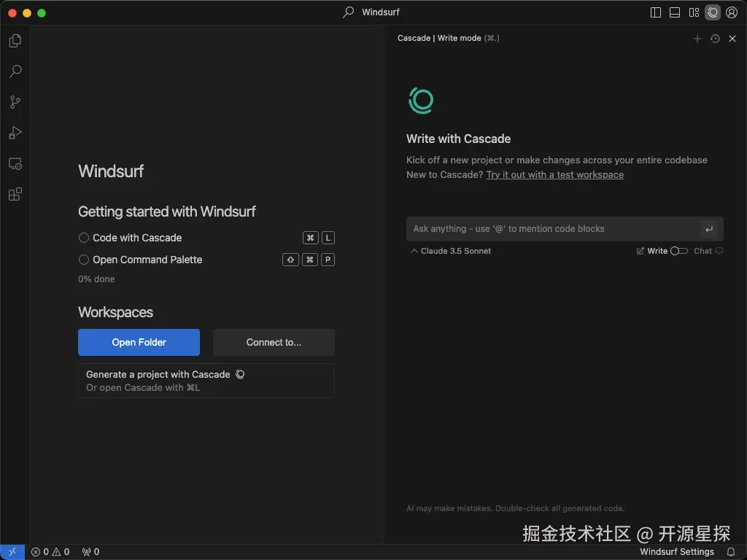747x560 pixels.
Task: Focus the Ask anything Cascade input field
Action: click(565, 229)
